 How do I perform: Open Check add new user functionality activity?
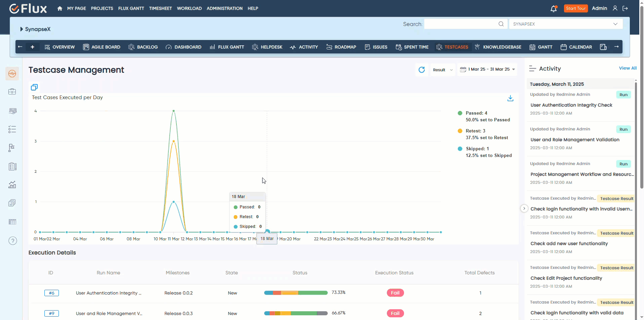pyautogui.click(x=569, y=244)
